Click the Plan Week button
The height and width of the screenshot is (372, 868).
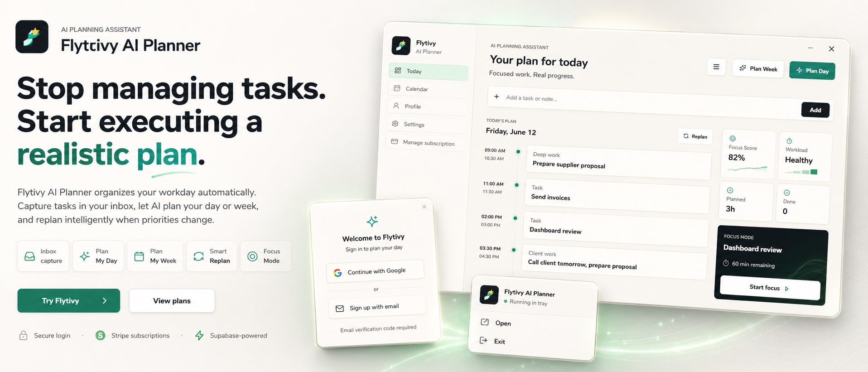758,68
